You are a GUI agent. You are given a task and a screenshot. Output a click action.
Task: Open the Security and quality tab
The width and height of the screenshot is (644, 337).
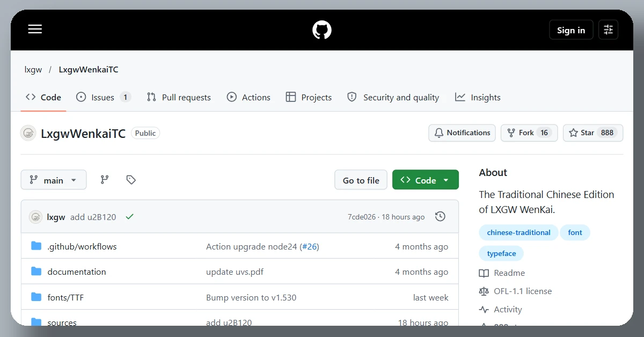point(393,97)
